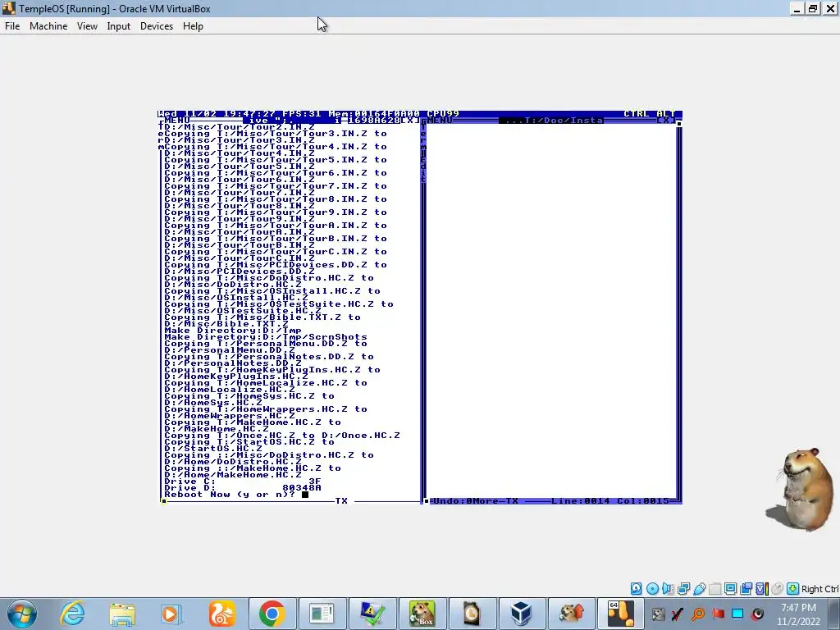This screenshot has height=630, width=840.
Task: Switch to the hamster 'Box' app in taskbar
Action: click(422, 614)
